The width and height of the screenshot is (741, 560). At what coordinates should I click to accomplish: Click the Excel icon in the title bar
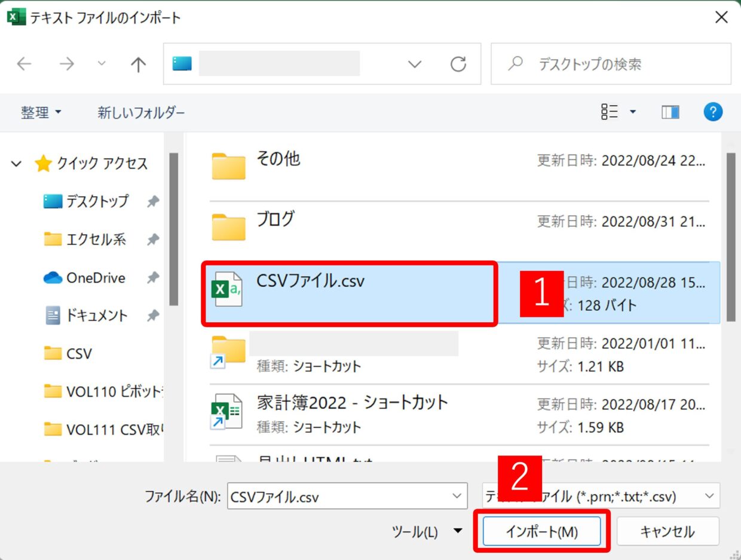point(16,17)
